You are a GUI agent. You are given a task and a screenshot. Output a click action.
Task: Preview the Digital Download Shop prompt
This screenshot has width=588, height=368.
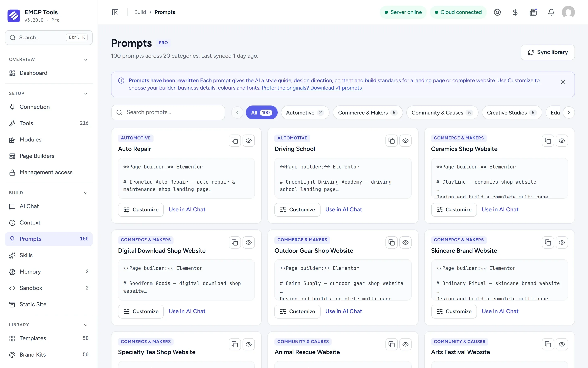[248, 242]
